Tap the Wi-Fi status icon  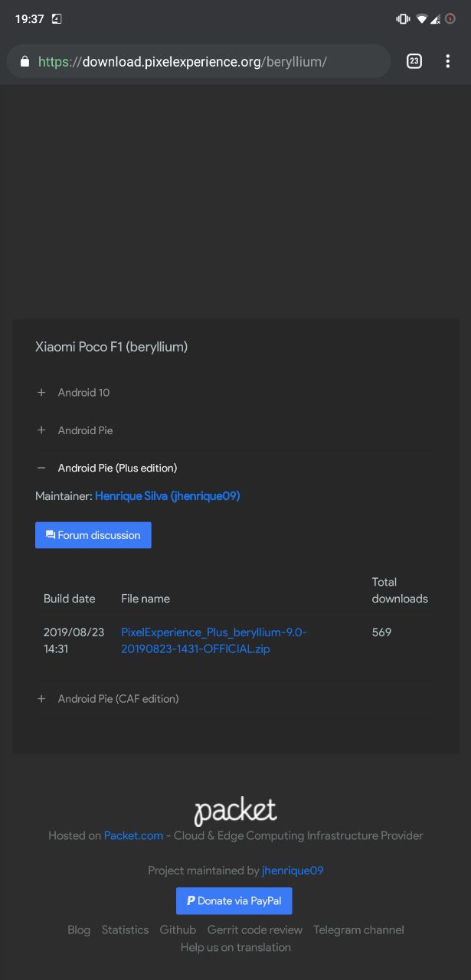[421, 19]
